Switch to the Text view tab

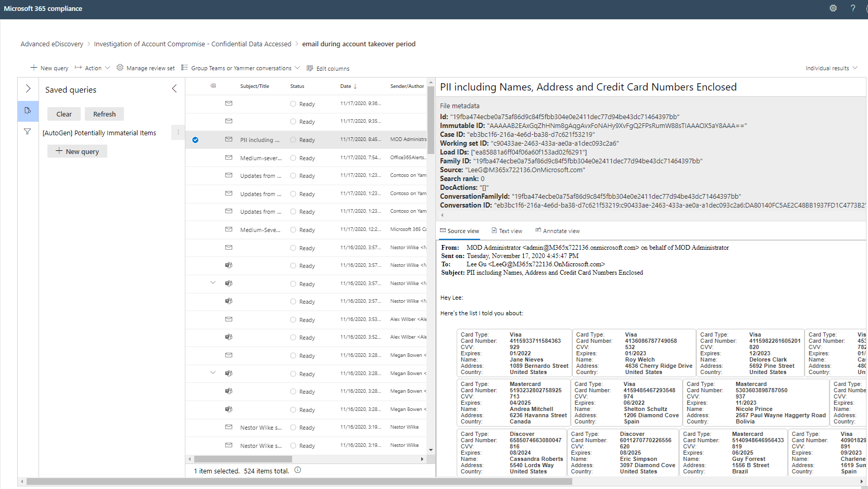[507, 231]
